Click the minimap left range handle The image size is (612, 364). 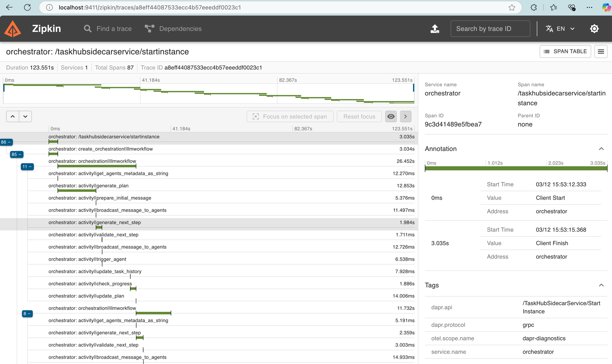4,88
